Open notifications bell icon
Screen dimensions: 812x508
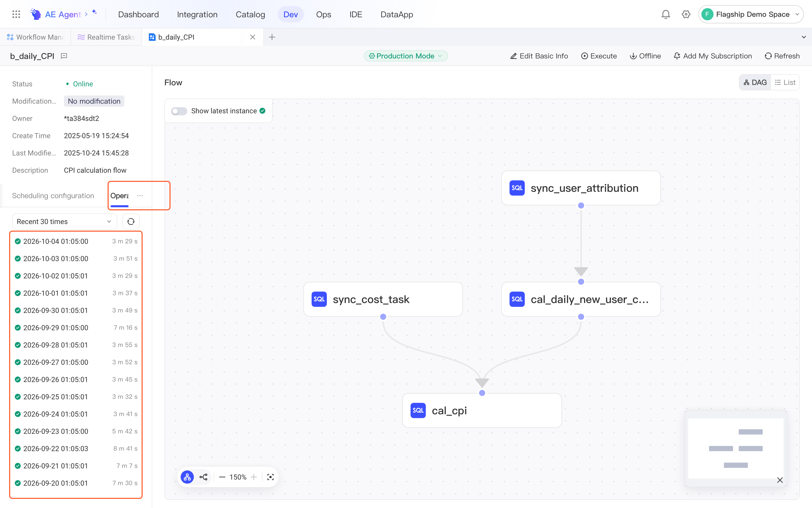point(666,14)
